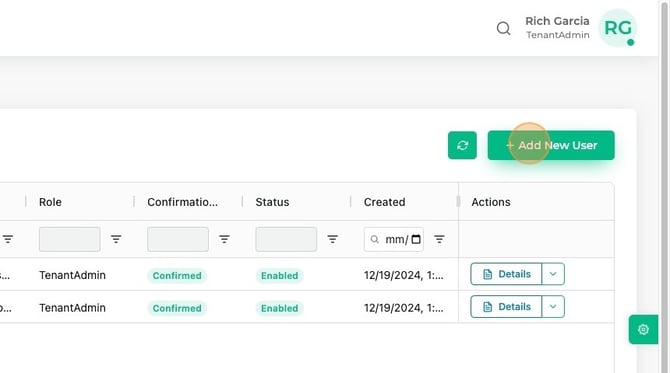Open filter options icon for Confirmation column
The image size is (670, 373).
pyautogui.click(x=224, y=239)
